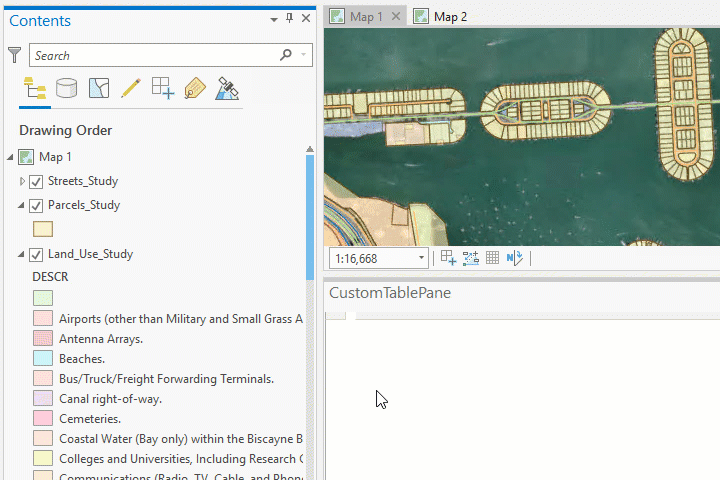Click the CustomTablePane title
Viewport: 720px width, 480px height.
[x=390, y=293]
